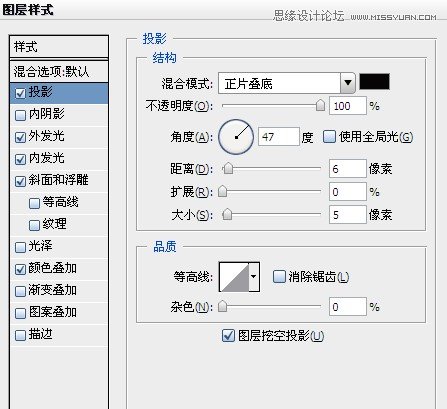Image resolution: width=447 pixels, height=409 pixels.
Task: Enable the 图案叠加 pattern overlay checkbox
Action: point(20,313)
